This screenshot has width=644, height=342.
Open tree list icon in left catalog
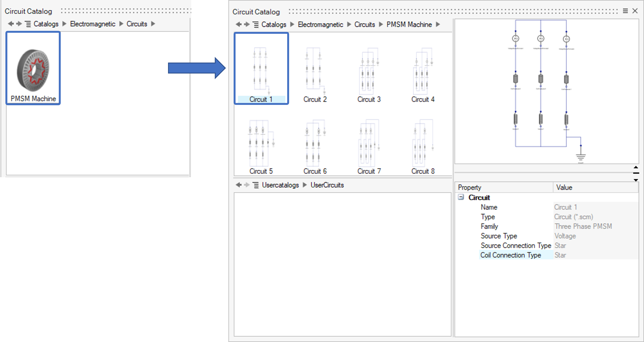tap(28, 24)
